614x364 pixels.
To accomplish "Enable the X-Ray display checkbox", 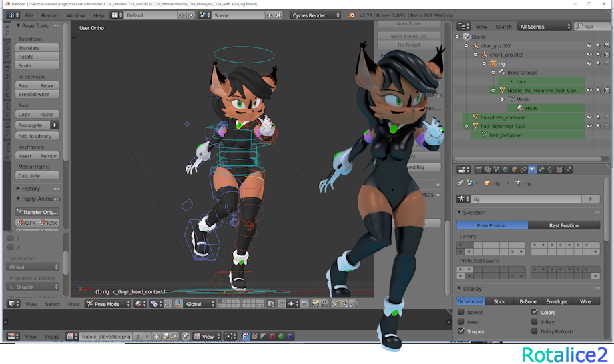I will pos(535,322).
